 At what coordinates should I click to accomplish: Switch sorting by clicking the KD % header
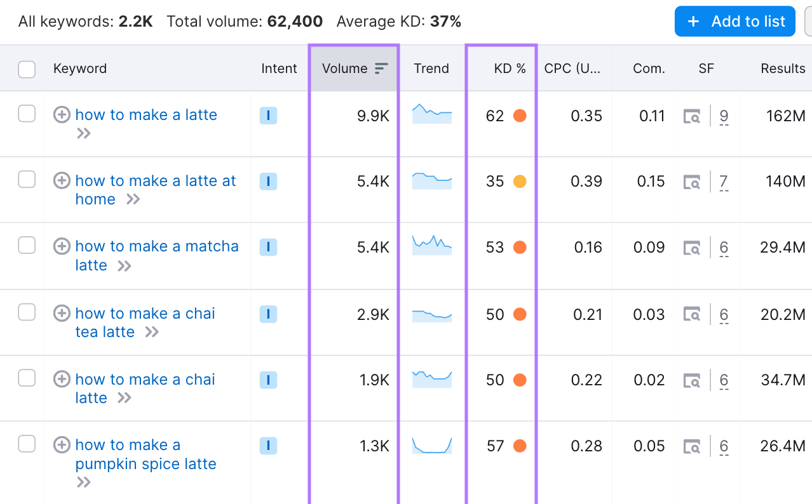(510, 68)
